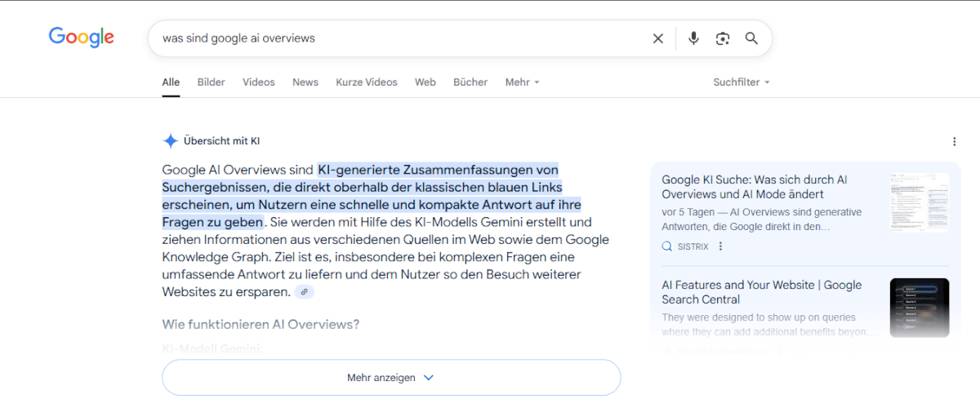Viewport: 980px width, 408px height.
Task: Open the Kurze Videos tab
Action: point(367,82)
